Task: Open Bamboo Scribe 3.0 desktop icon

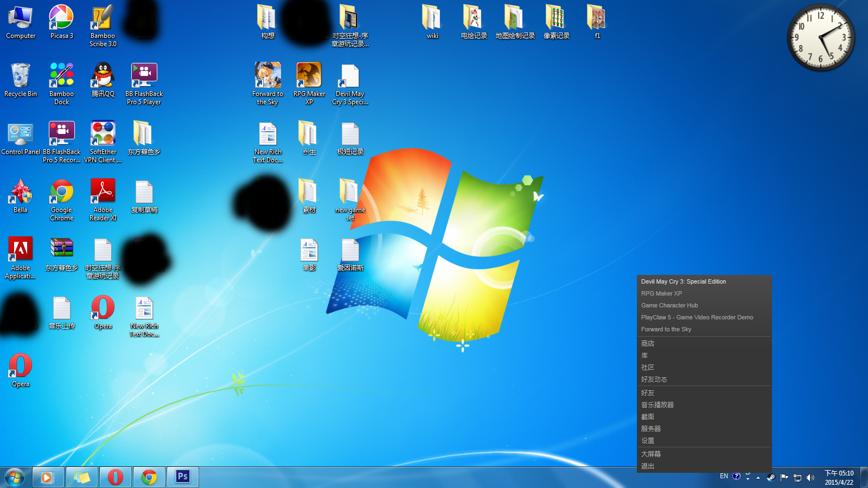Action: coord(103,25)
